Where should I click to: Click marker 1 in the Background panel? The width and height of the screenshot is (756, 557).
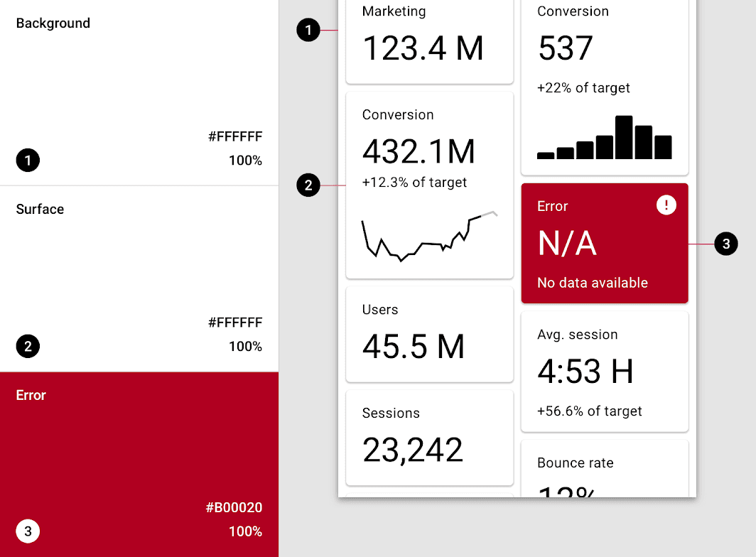[27, 161]
